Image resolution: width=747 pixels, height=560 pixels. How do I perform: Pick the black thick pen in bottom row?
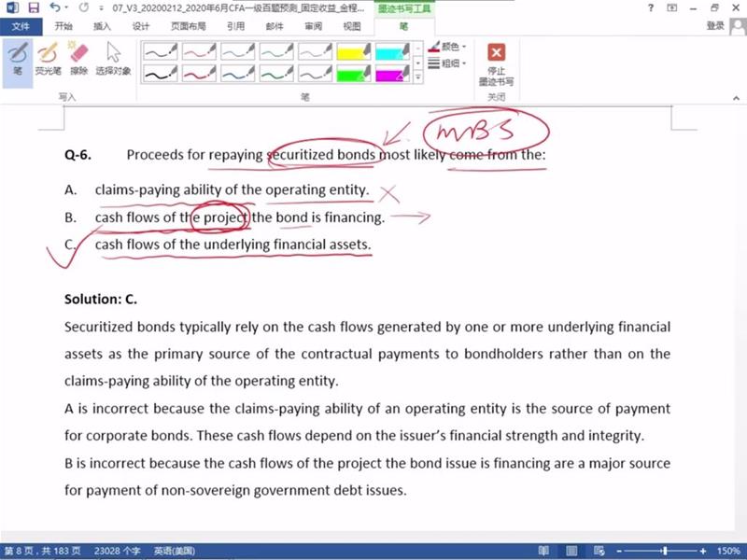coord(161,74)
